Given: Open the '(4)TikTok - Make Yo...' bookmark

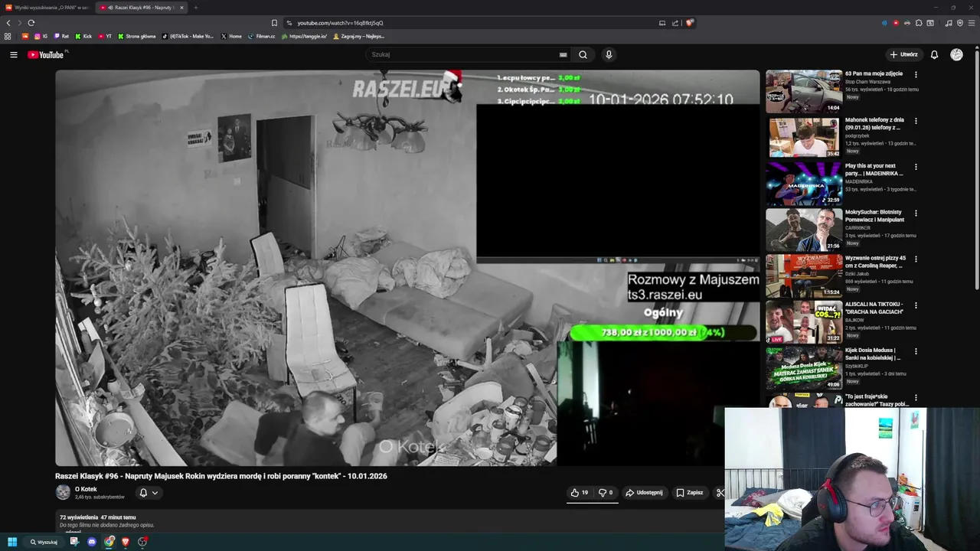Looking at the screenshot, I should point(188,36).
